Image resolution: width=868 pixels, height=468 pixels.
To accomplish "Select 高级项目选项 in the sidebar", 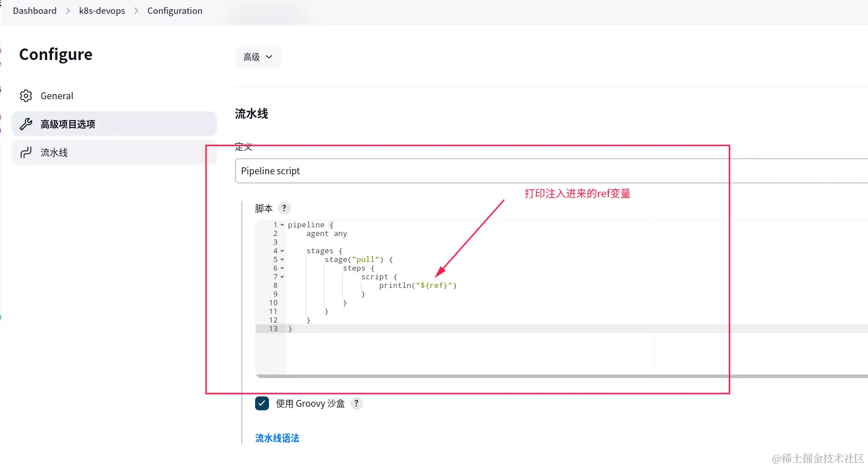I will [114, 124].
